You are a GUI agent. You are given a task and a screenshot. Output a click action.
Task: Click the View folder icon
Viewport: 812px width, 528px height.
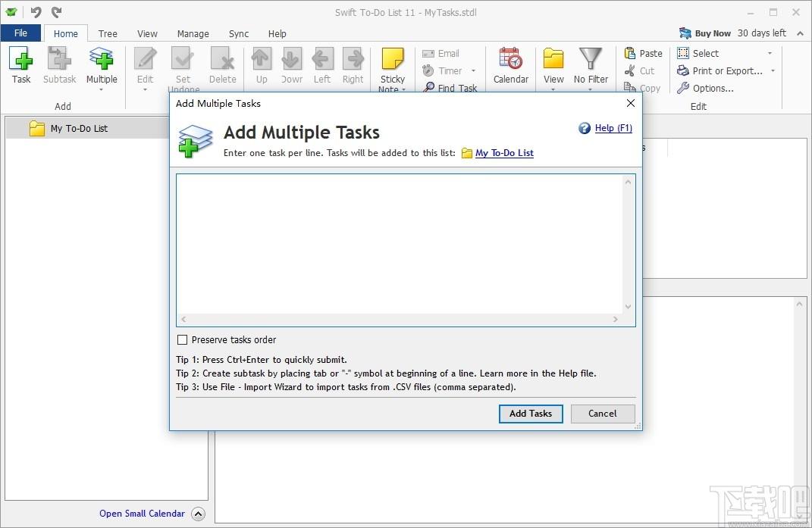coord(553,58)
